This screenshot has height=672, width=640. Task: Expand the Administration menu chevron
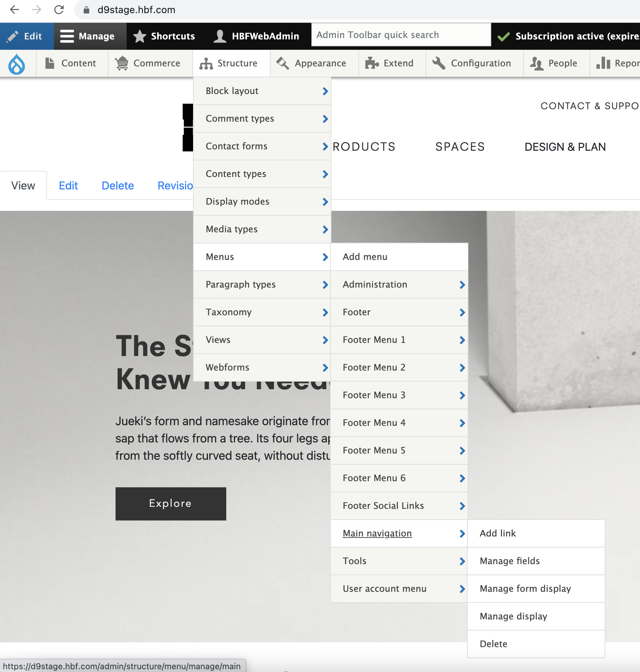pyautogui.click(x=462, y=284)
